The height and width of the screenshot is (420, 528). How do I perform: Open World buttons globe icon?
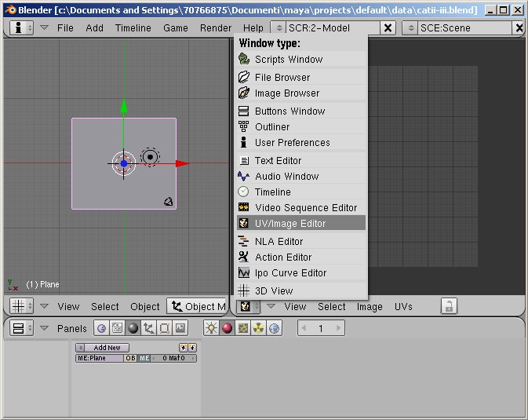click(x=275, y=328)
